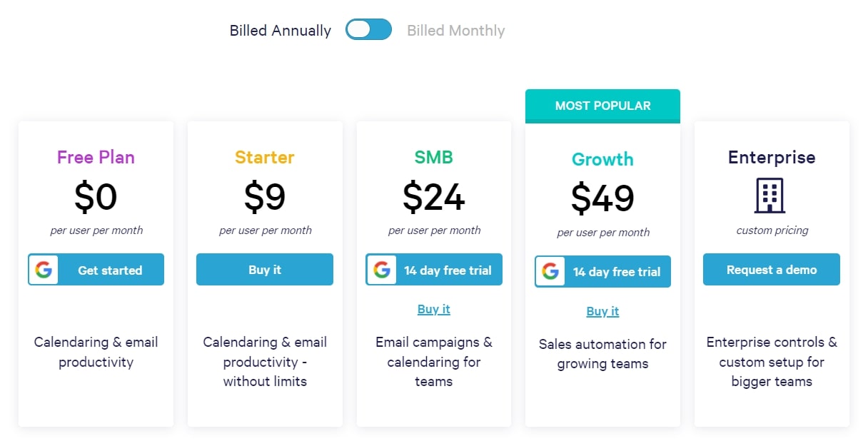Click the Google icon on SMB trial button
Viewport: 868px width, 441px height.
(383, 269)
